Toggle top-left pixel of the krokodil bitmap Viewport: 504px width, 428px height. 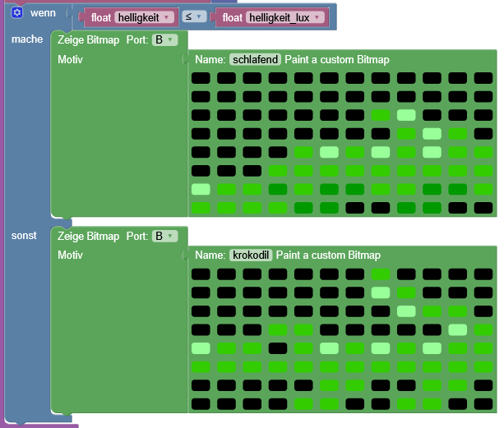click(201, 274)
